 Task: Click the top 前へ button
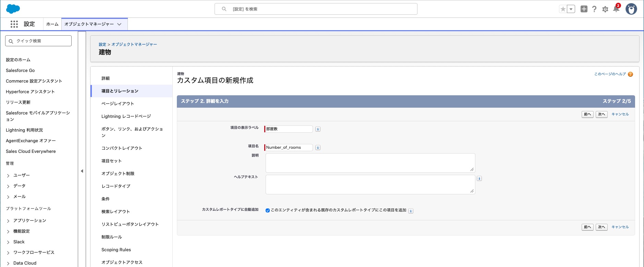click(587, 114)
